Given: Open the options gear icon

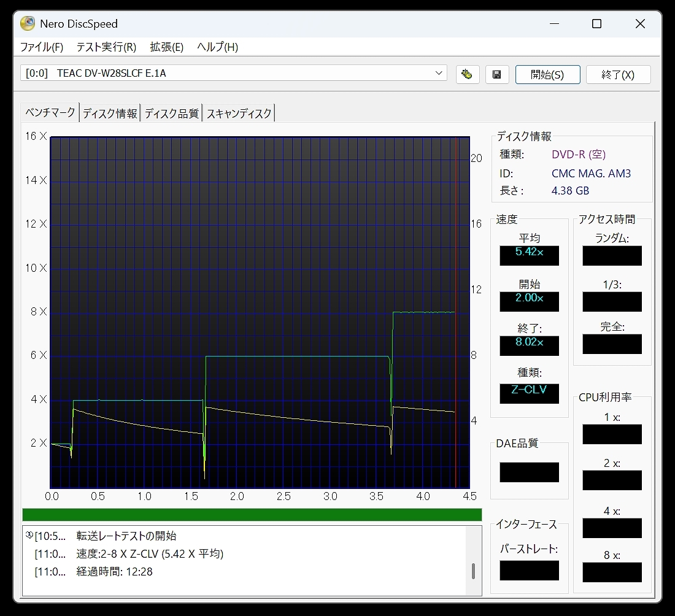Looking at the screenshot, I should point(468,74).
